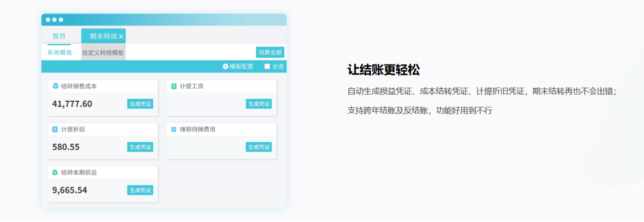The height and width of the screenshot is (222, 644).
Task: Generate voucher for 计提工资
Action: coord(259,104)
